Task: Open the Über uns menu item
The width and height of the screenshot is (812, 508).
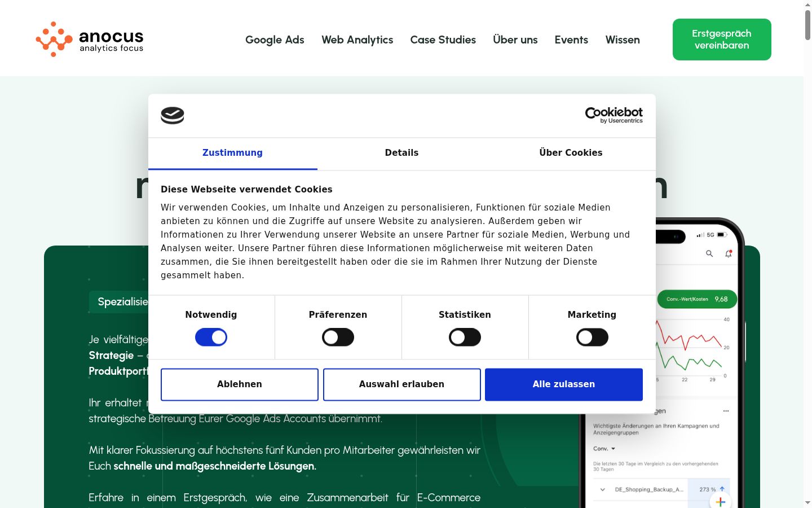Action: [x=515, y=40]
